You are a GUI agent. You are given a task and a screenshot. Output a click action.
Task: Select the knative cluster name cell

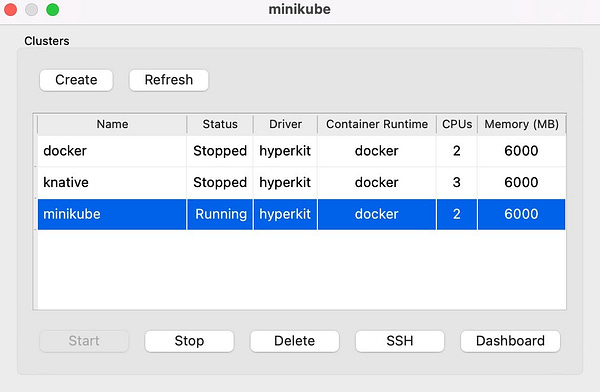coord(112,182)
